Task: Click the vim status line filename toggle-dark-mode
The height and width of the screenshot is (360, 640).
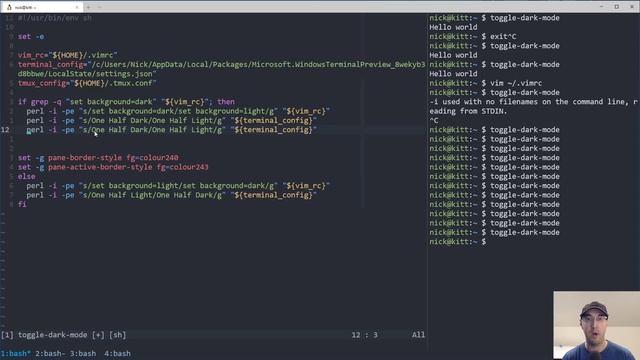Action: tap(52, 335)
